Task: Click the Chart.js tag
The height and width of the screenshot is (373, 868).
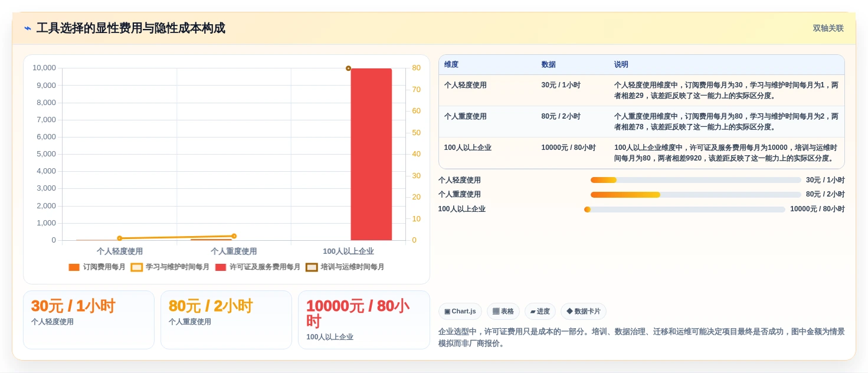Action: click(x=460, y=311)
